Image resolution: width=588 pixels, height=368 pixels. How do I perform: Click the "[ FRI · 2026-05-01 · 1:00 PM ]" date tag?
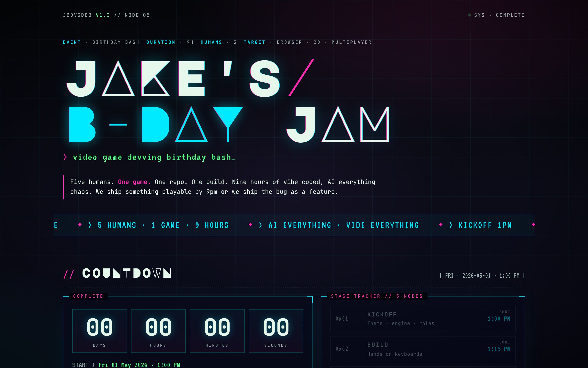[x=482, y=276]
